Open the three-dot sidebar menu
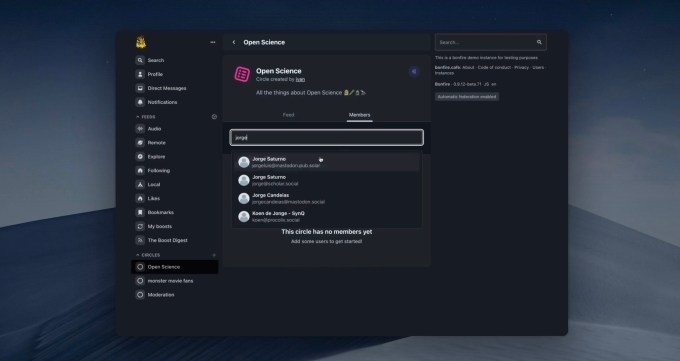Screen dimensions: 680x361 pyautogui.click(x=212, y=42)
